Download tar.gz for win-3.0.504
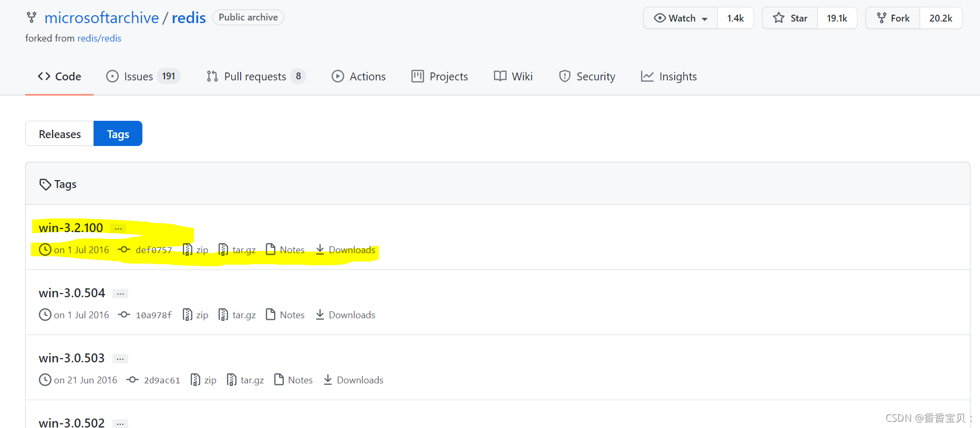This screenshot has width=980, height=428. point(237,315)
